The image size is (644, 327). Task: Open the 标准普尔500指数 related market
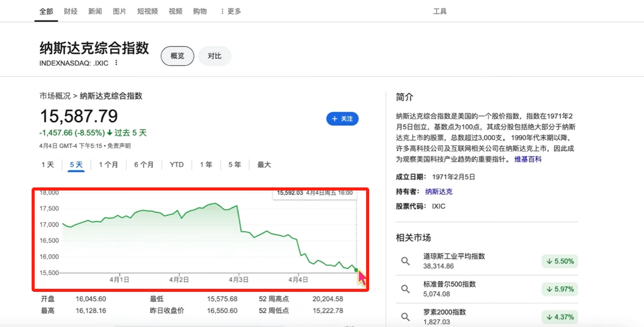[449, 284]
